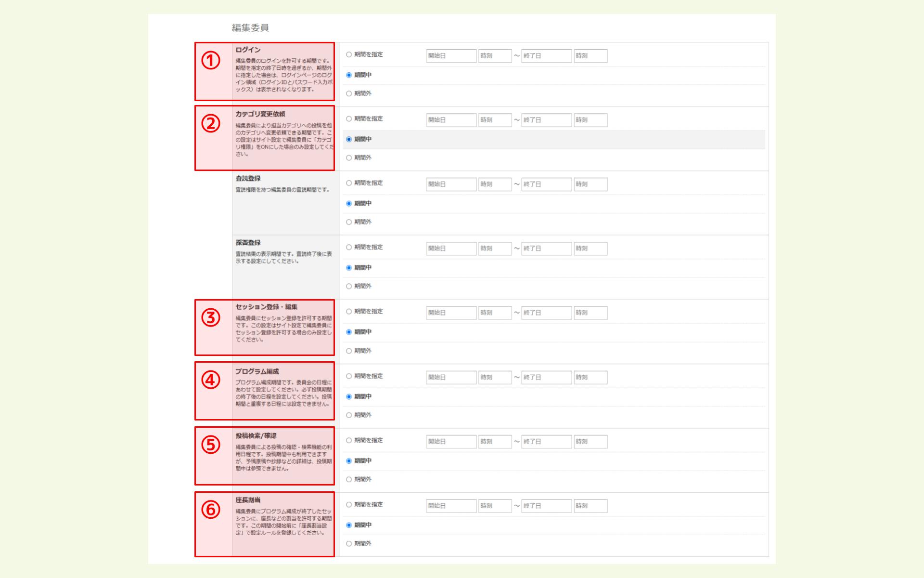Click 投稿検索/確認 終了日 field

pyautogui.click(x=546, y=442)
